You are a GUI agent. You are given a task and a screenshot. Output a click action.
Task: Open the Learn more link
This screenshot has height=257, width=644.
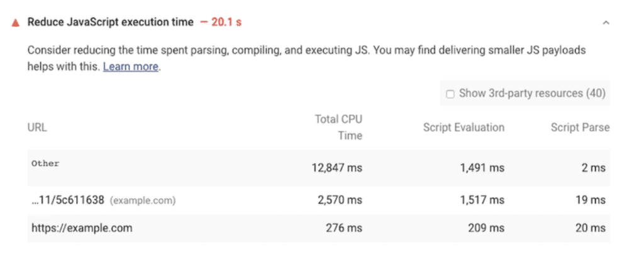pos(131,67)
